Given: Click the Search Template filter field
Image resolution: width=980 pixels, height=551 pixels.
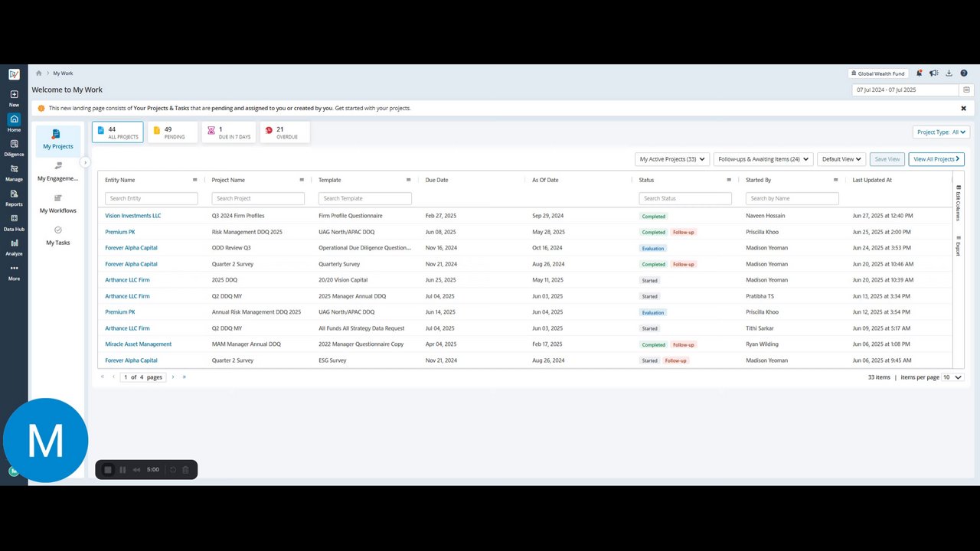Looking at the screenshot, I should pos(365,198).
